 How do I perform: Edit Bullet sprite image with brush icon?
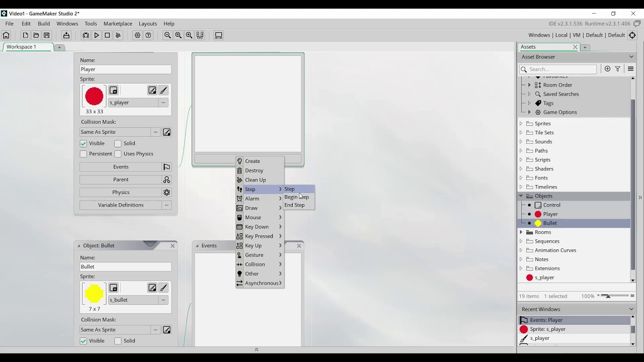click(164, 288)
